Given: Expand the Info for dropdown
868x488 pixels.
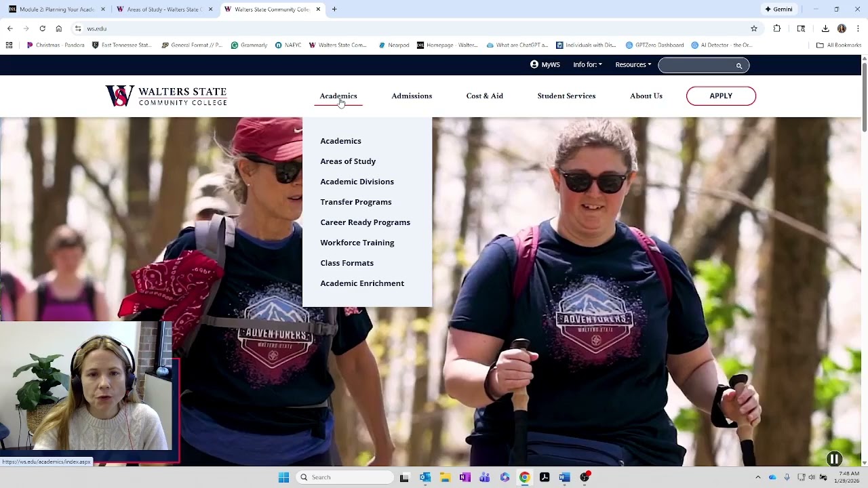Looking at the screenshot, I should click(x=587, y=65).
